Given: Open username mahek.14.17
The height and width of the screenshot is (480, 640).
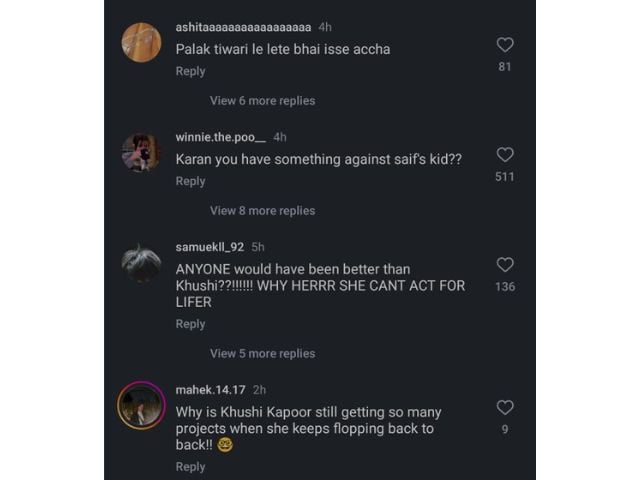Looking at the screenshot, I should pyautogui.click(x=210, y=389).
